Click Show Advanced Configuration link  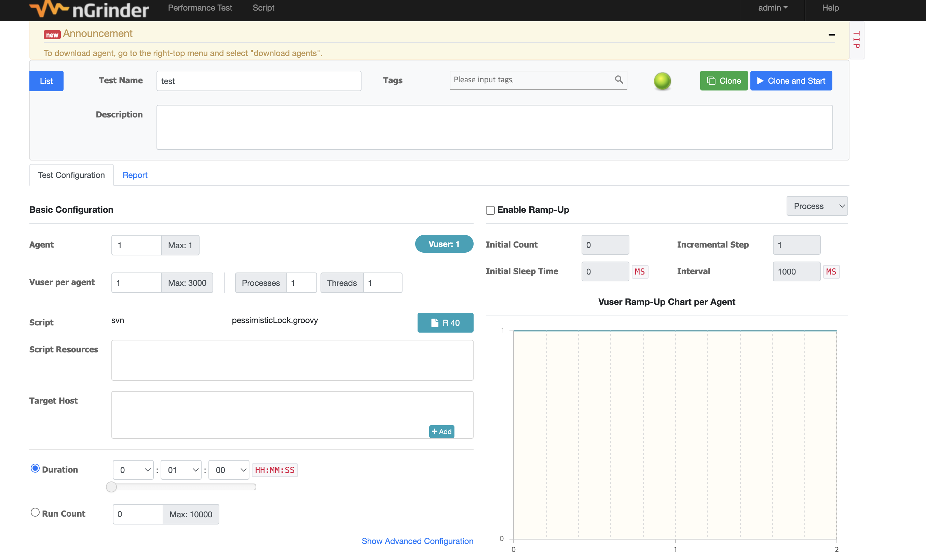(417, 541)
